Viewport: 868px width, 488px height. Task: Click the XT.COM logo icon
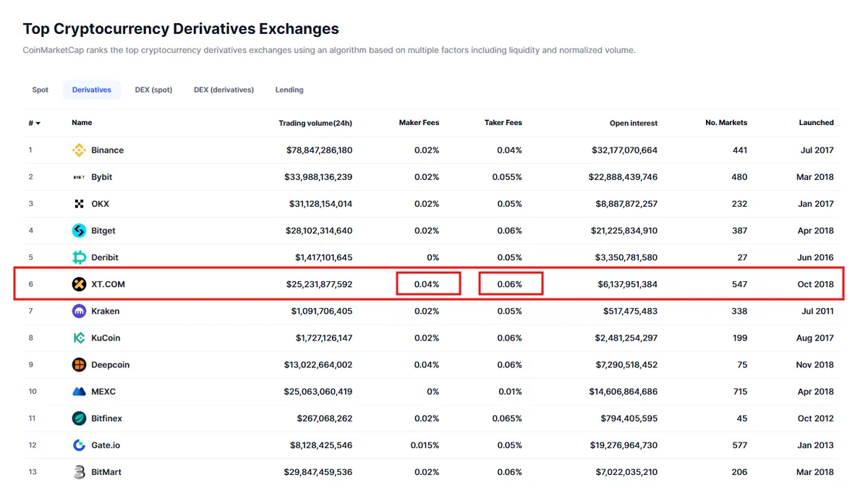click(80, 284)
